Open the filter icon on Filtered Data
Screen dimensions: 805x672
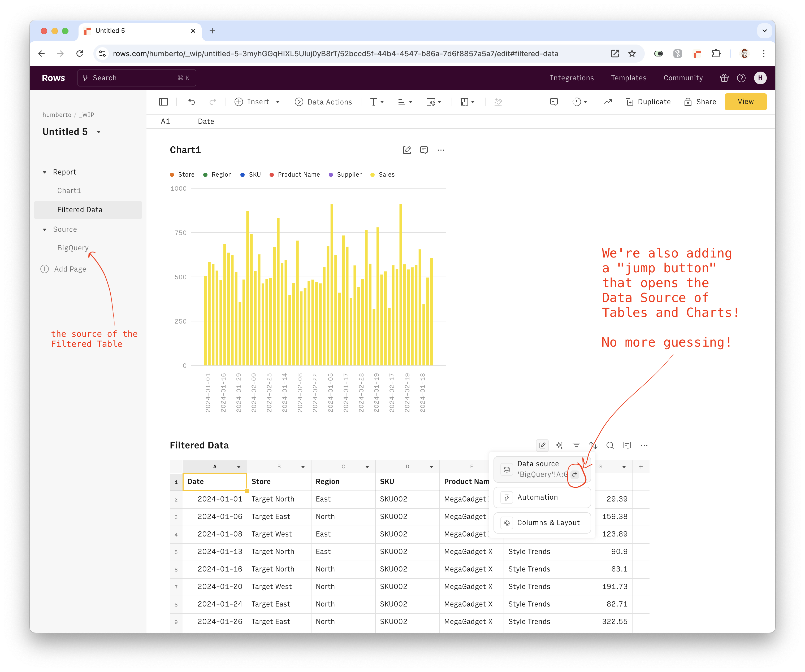click(576, 445)
